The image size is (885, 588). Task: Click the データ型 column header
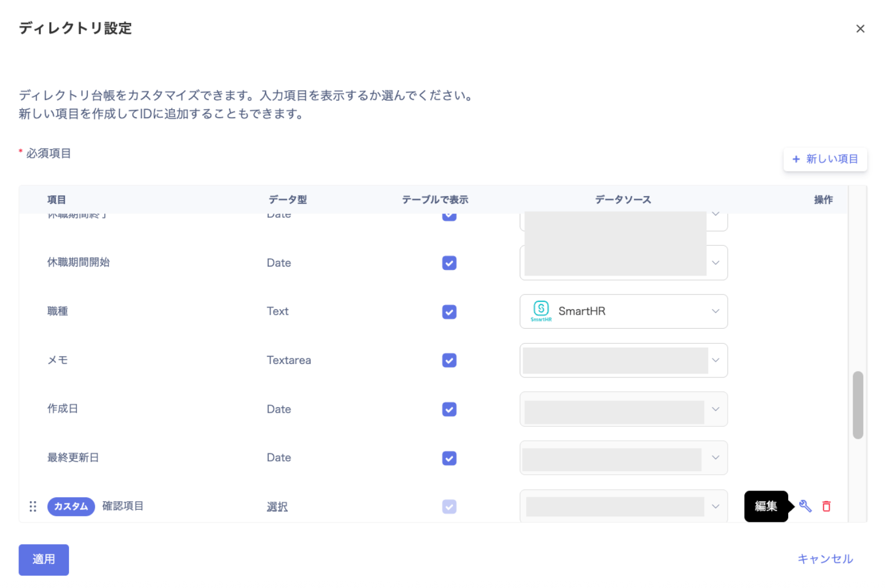(x=287, y=199)
